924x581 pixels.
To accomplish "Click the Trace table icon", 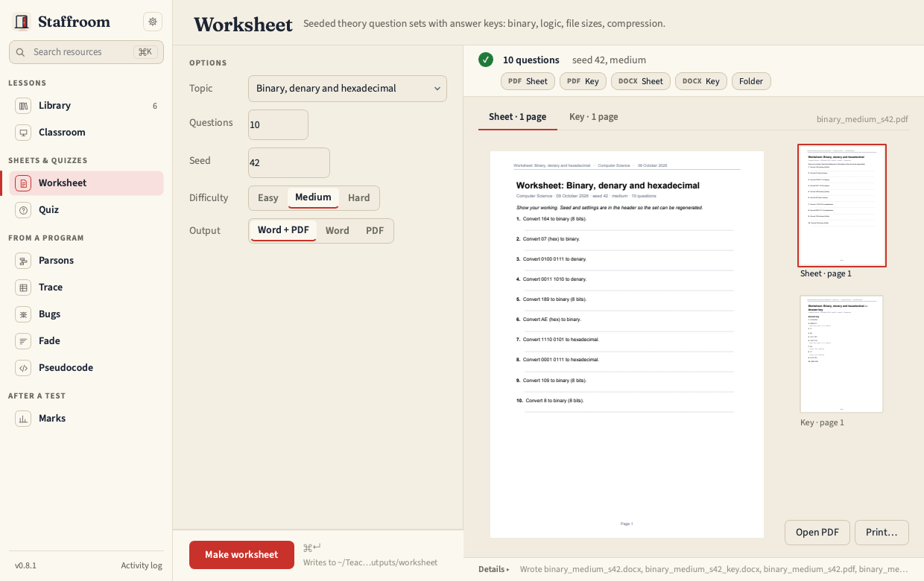I will click(x=23, y=288).
